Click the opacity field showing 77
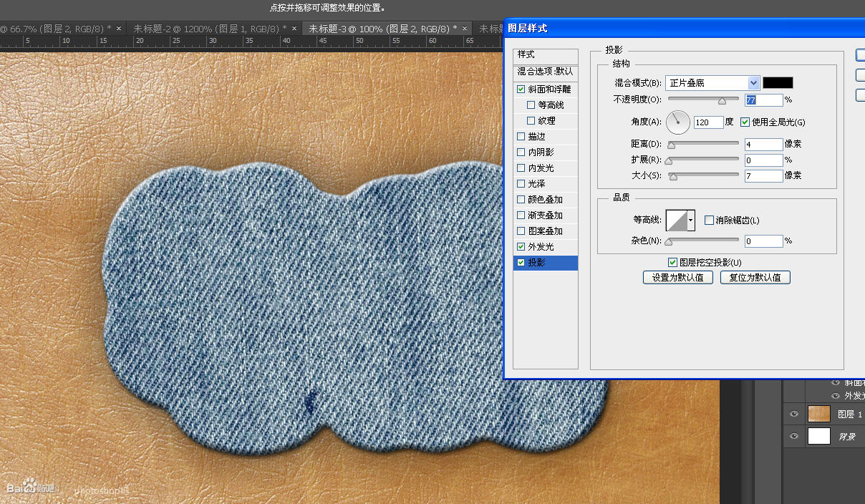Screen dimensions: 865x504 (764, 100)
